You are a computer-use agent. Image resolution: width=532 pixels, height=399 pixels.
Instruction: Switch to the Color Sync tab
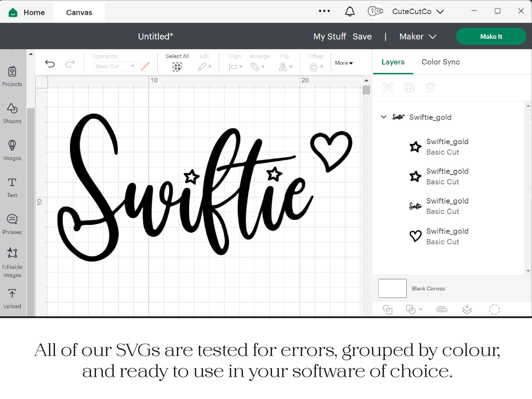(440, 62)
